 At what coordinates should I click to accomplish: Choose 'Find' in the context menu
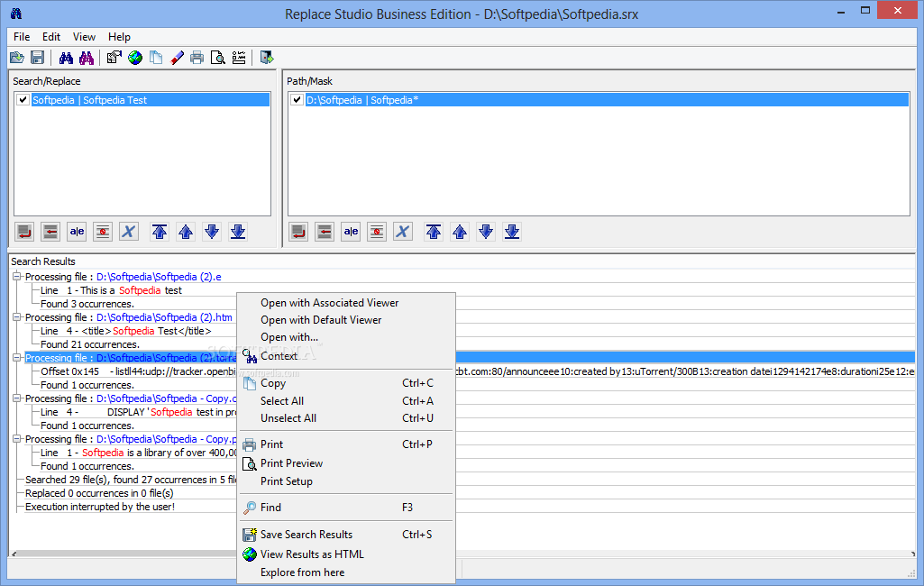pyautogui.click(x=346, y=508)
